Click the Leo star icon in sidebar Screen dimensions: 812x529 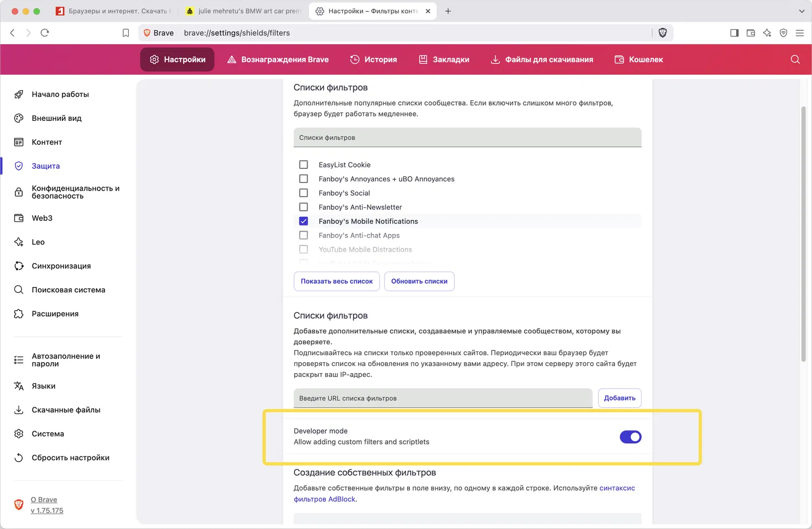point(19,242)
